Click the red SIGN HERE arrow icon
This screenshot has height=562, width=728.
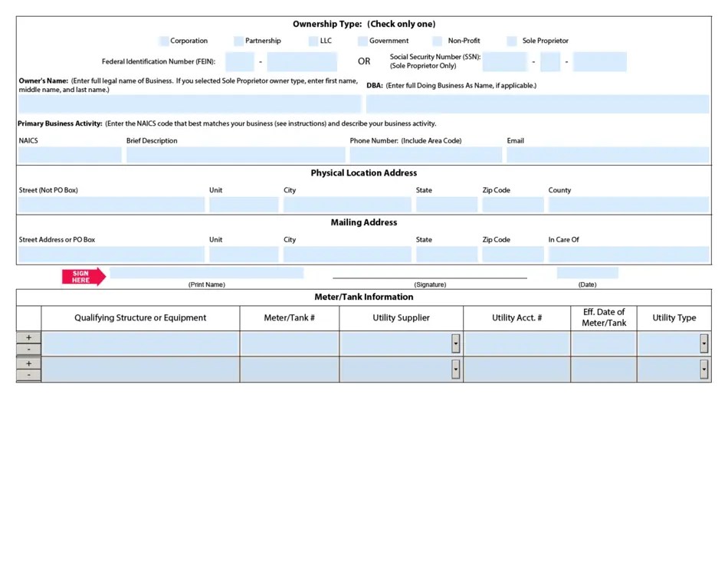83,274
